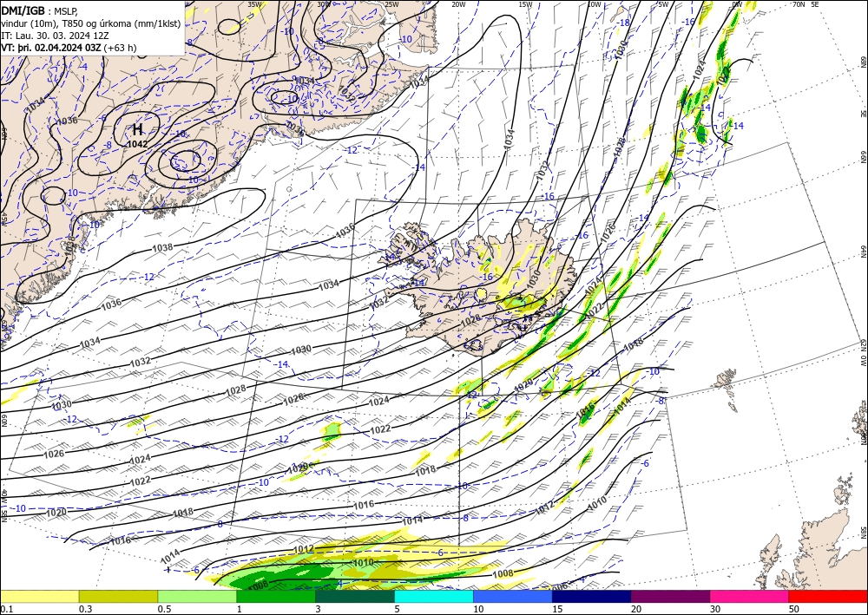868x615 pixels.
Task: Click the '50' value on the color scale
Action: 794,609
